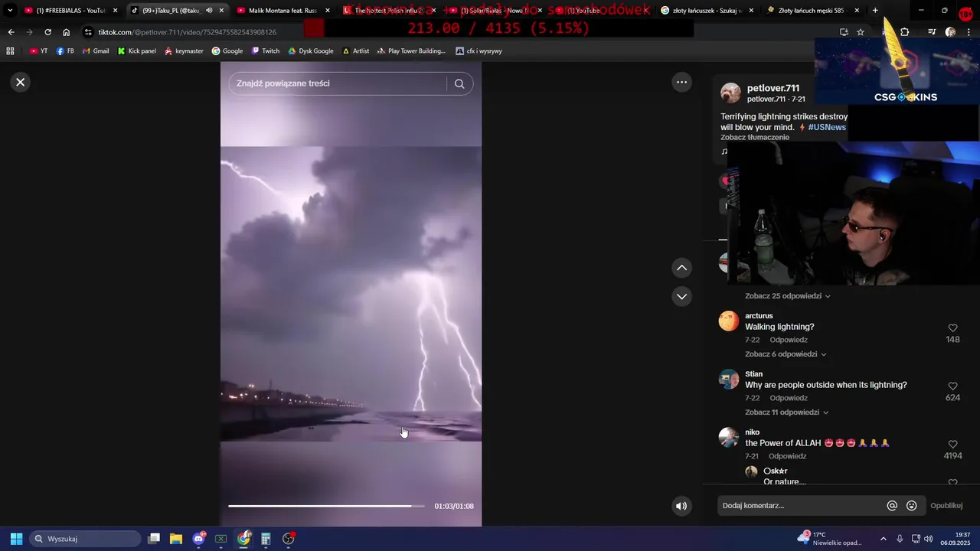The width and height of the screenshot is (980, 551).
Task: Open the petlover.711 username link
Action: [x=773, y=88]
